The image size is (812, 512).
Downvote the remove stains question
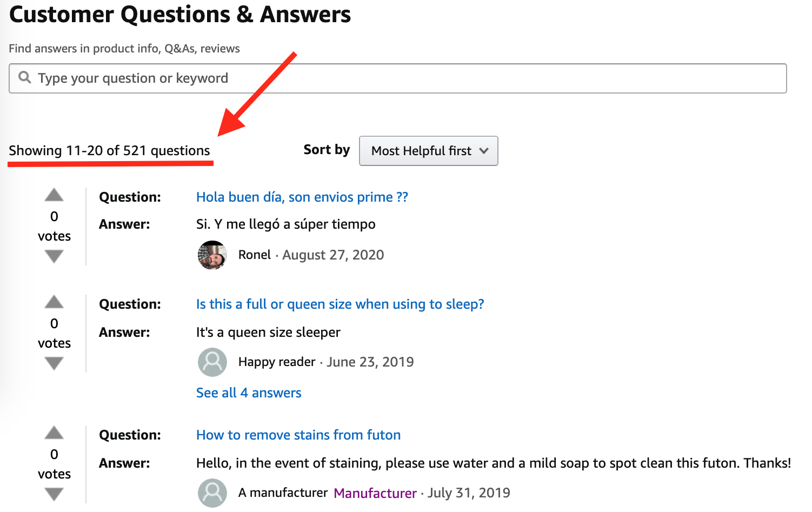click(x=54, y=494)
